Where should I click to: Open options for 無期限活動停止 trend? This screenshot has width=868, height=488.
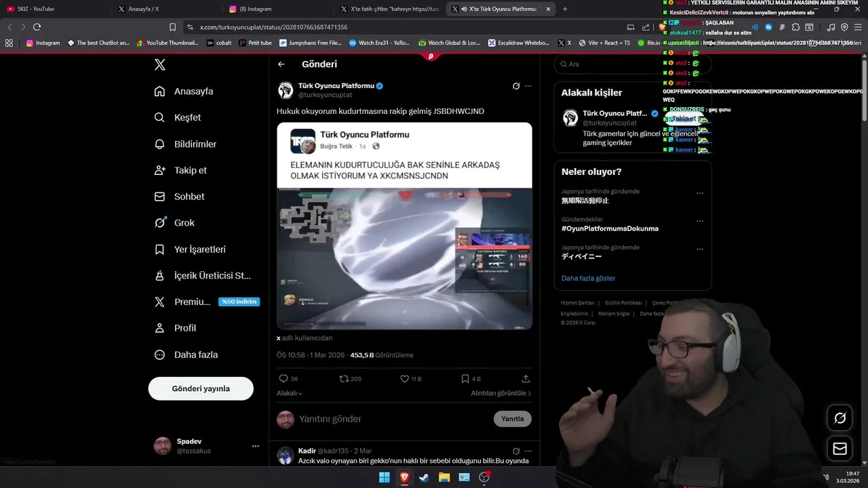(700, 193)
